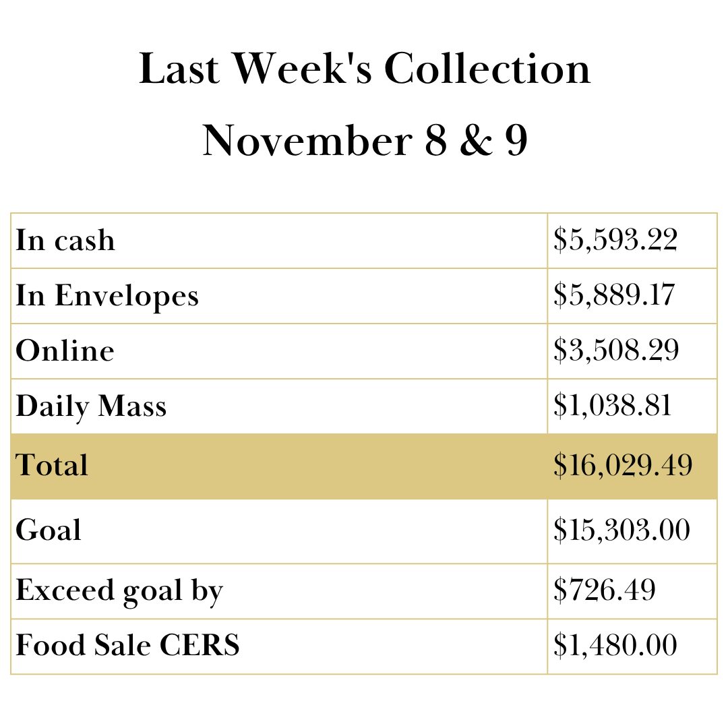Click the digit 9 in the date heading
The image size is (728, 728).
click(516, 140)
